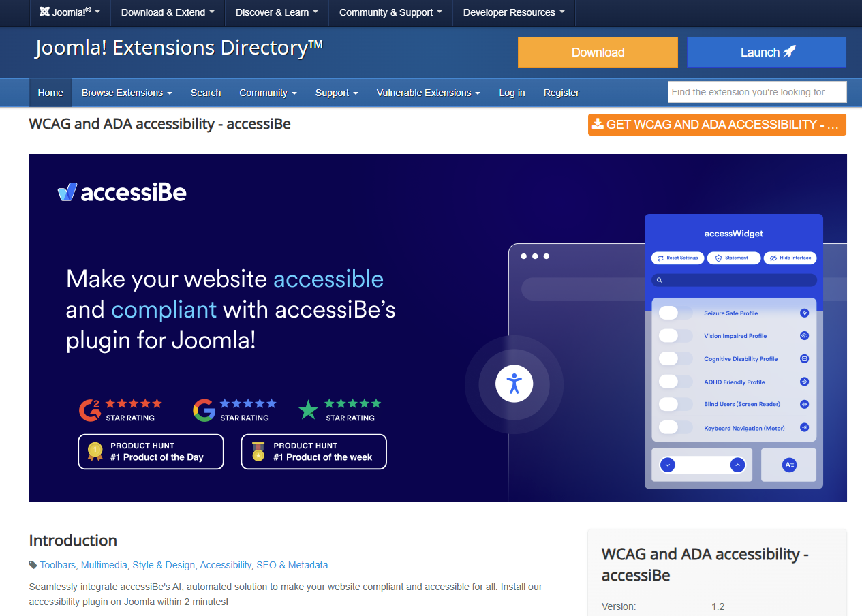862x616 pixels.
Task: Click the rocket icon on Launch
Action: (x=789, y=52)
